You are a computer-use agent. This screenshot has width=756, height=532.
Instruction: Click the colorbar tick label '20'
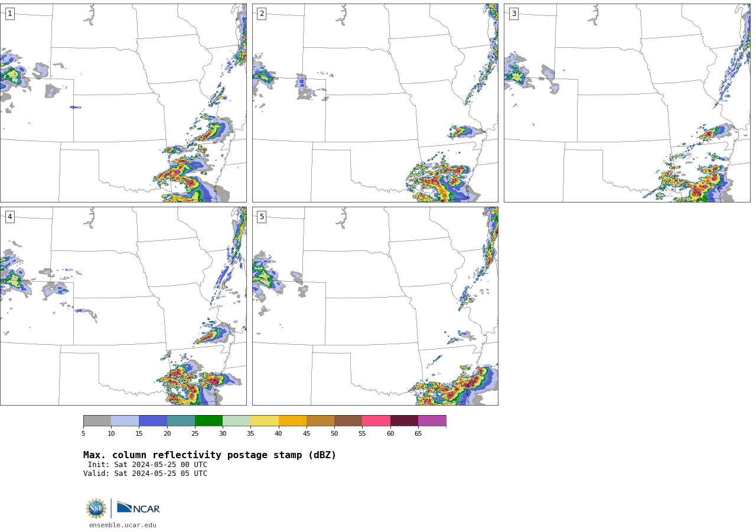coord(167,434)
